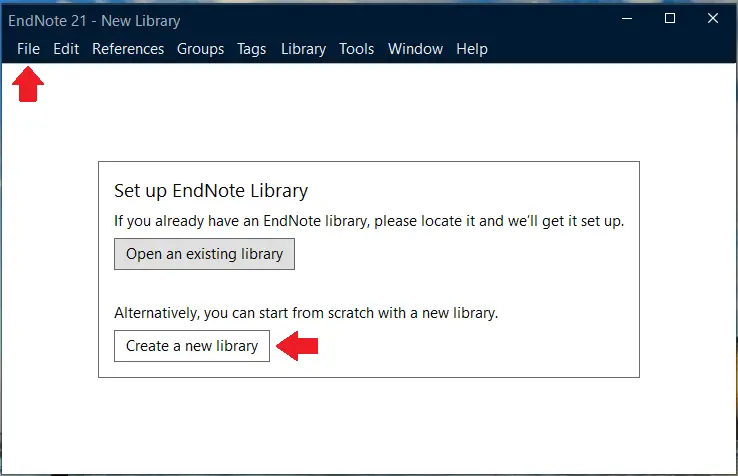Minimize the EndNote 21 window

pos(627,19)
